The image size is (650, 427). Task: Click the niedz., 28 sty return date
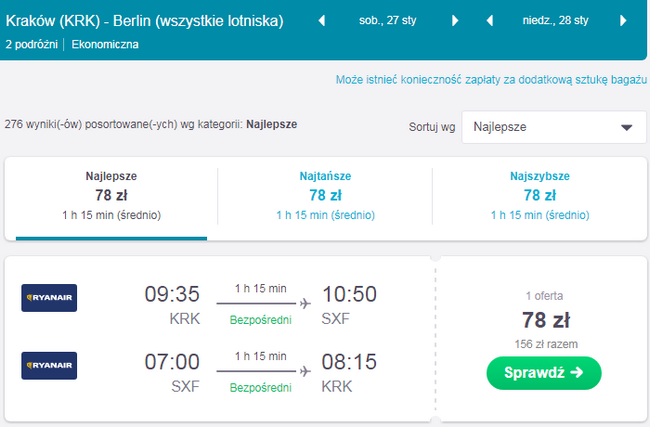point(555,20)
